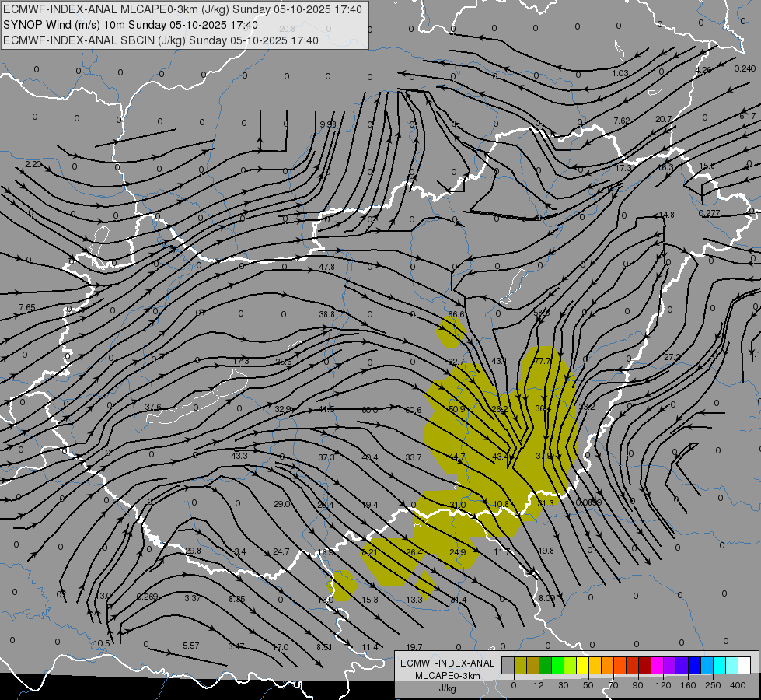Click the map value 31.4
The height and width of the screenshot is (700, 761).
(458, 600)
